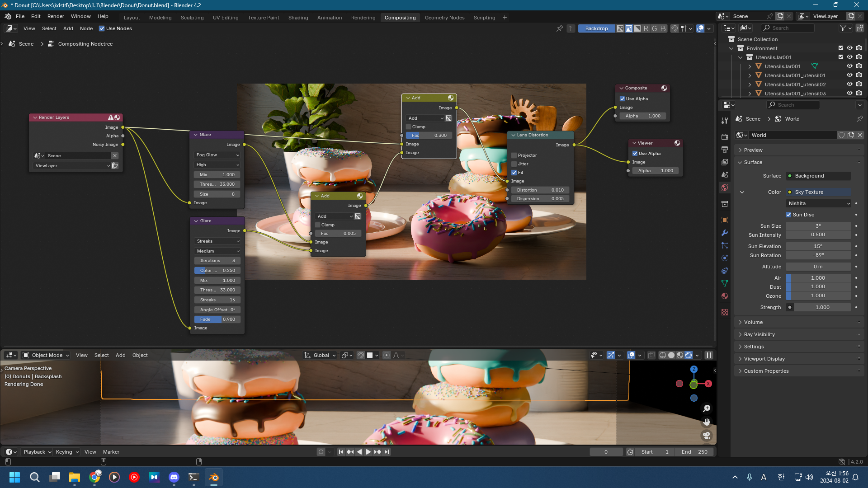Click the fake user shield for World
Viewport: 868px width, 488px height.
(841, 135)
